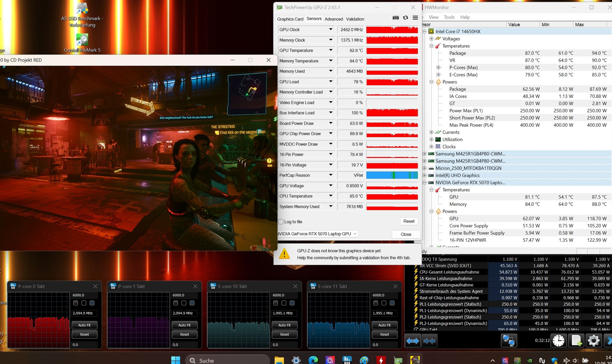Click HWiNFO log file sheet icon
612x364 pixels.
coord(576,340)
